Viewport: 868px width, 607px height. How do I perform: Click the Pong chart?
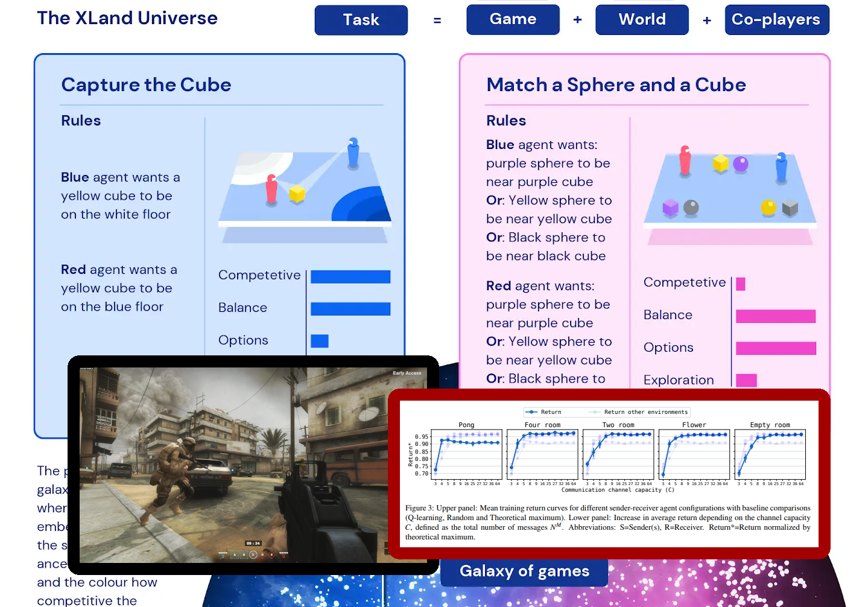[466, 453]
